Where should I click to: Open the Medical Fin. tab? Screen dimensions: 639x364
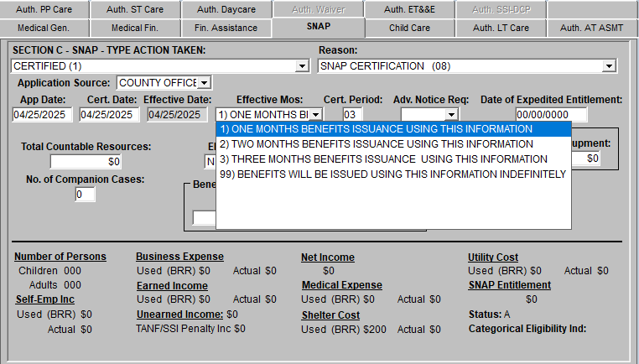[x=135, y=29]
